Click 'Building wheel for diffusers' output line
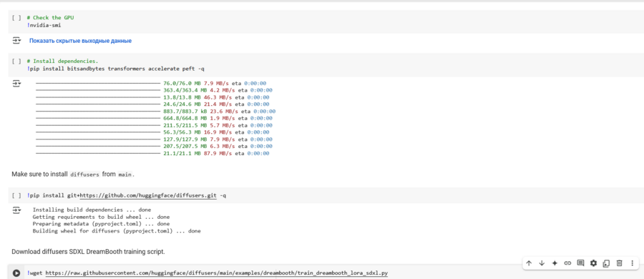 pos(117,231)
